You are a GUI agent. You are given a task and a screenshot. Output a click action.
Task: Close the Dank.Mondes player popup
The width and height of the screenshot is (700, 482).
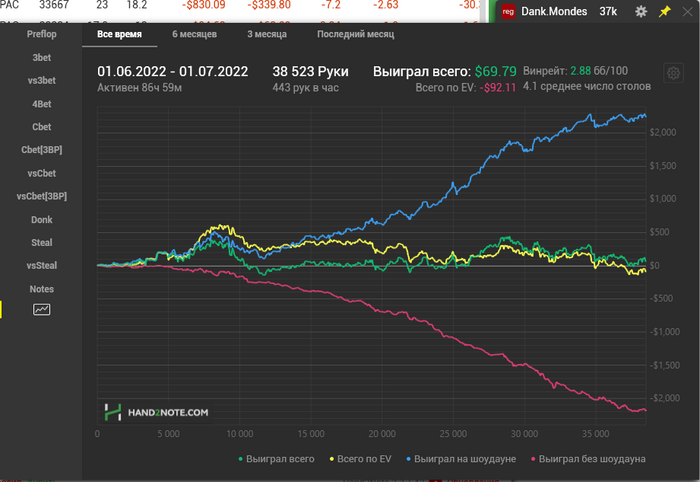688,12
